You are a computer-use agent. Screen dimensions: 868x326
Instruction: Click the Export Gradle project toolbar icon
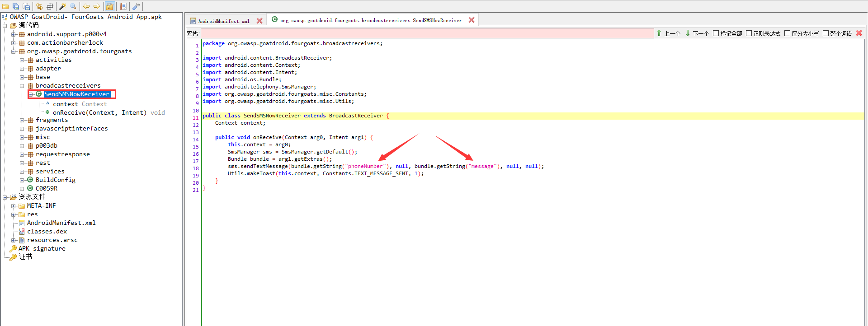[x=26, y=6]
